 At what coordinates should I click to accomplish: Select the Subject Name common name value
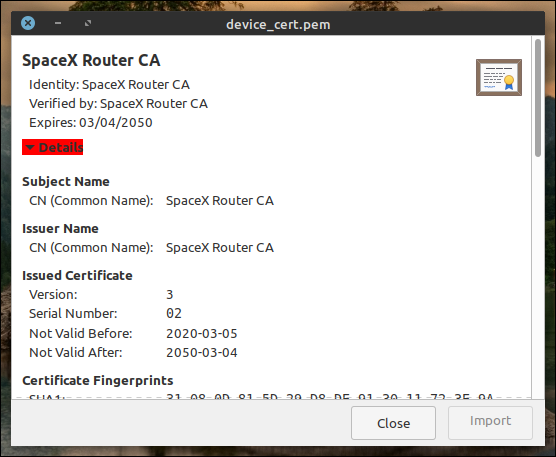[220, 201]
